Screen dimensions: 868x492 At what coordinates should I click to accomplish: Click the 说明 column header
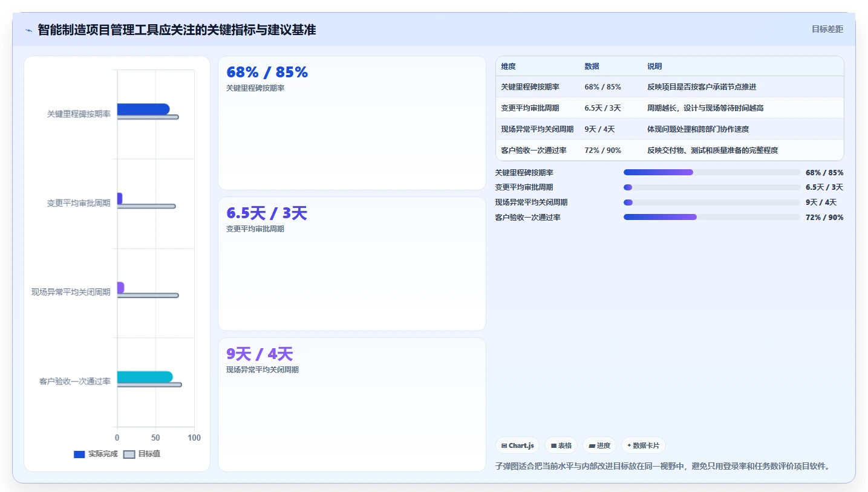coord(655,66)
